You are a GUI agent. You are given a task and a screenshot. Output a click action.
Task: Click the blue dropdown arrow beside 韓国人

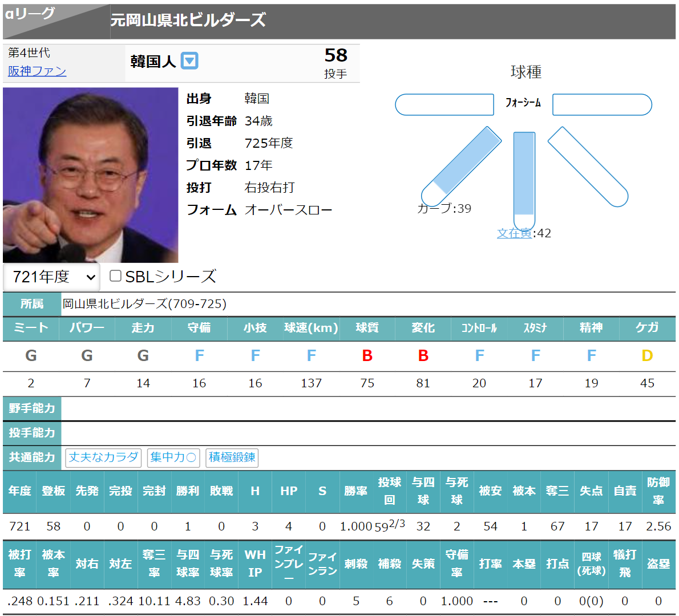[x=189, y=60]
